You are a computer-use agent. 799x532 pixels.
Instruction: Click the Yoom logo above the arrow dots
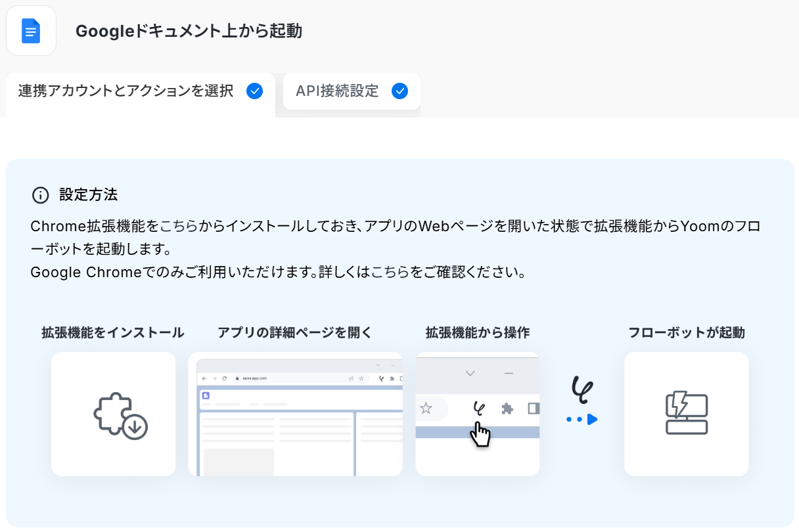pyautogui.click(x=582, y=389)
